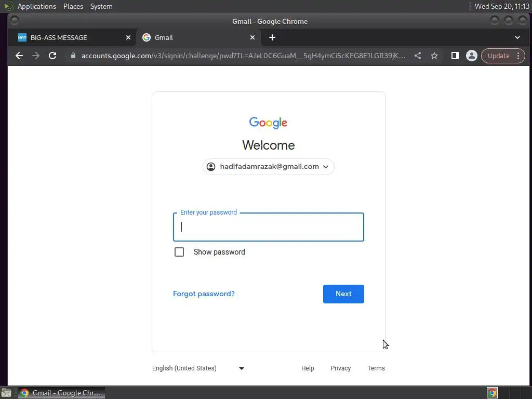Enable the Show password checkbox
532x399 pixels.
click(179, 252)
